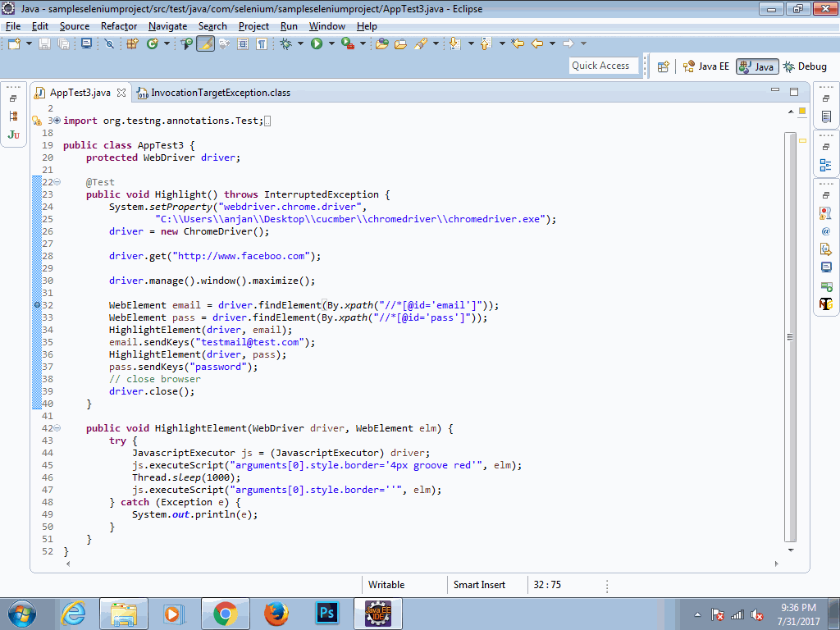Click the New Java Package icon
Viewport: 840px width, 630px height.
(132, 44)
